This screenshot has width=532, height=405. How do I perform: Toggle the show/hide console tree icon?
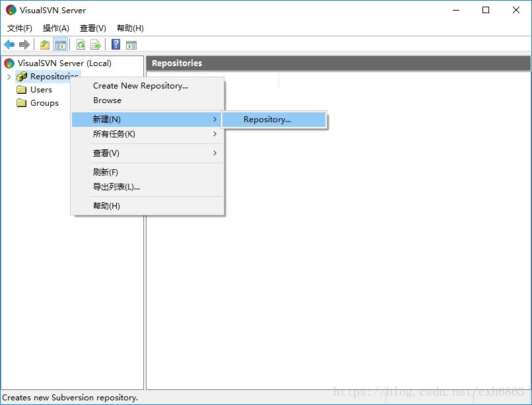61,44
